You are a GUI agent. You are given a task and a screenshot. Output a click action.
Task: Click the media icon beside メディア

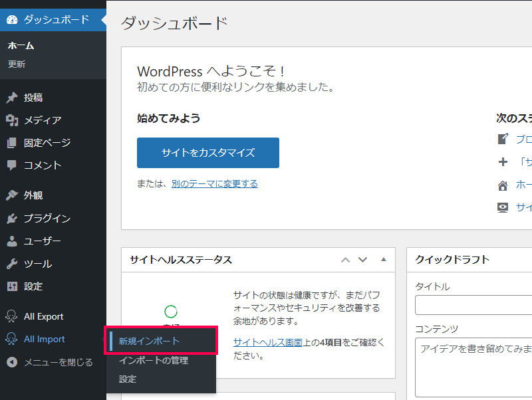[12, 120]
